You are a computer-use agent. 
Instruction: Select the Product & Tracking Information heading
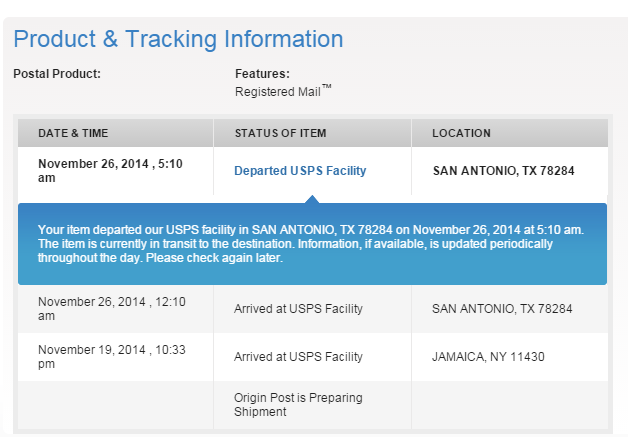point(179,39)
